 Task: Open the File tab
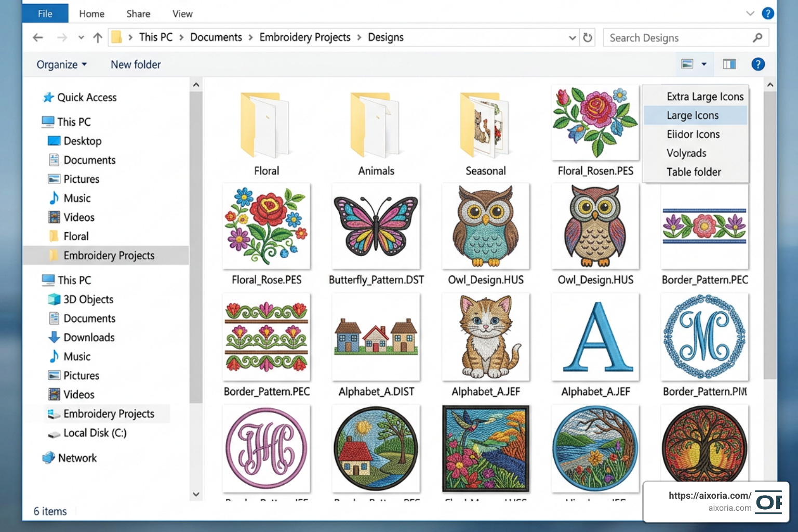45,14
